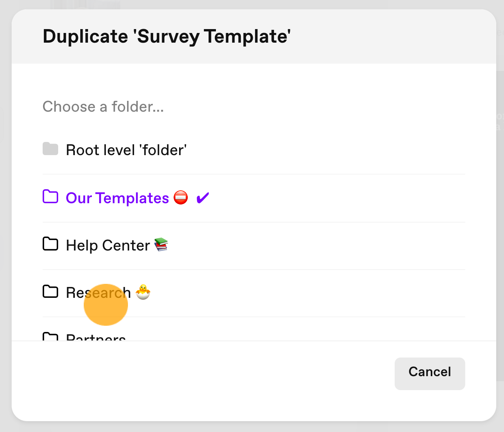Click the gray Root level folder icon
This screenshot has height=432, width=504.
(x=50, y=149)
